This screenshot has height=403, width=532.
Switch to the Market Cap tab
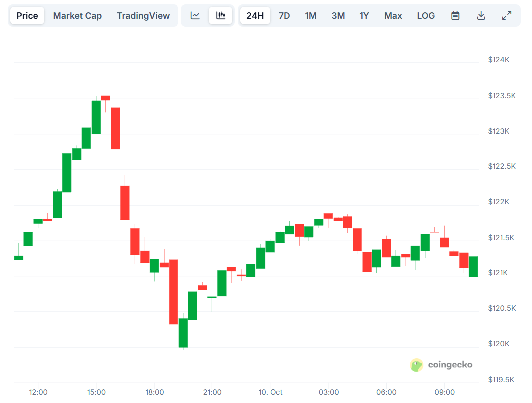coord(77,15)
